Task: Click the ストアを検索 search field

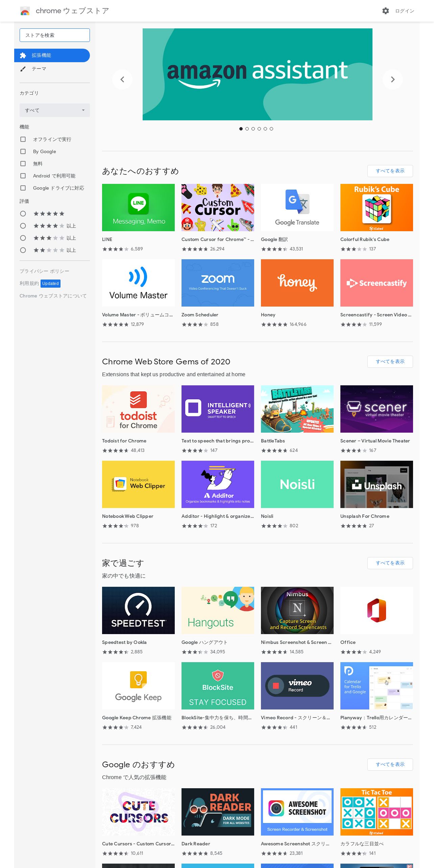Action: coord(55,35)
